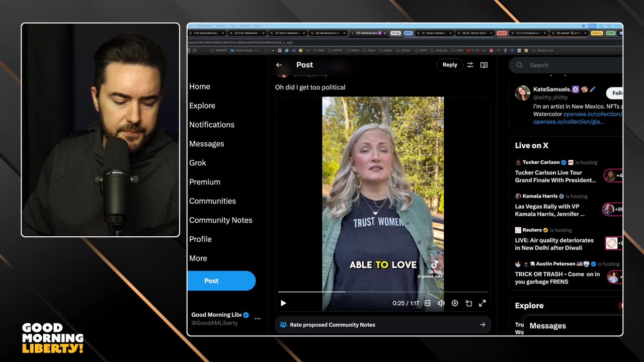Switch to the MeidasTouch tab
This screenshot has height=362, width=644.
[329, 33]
